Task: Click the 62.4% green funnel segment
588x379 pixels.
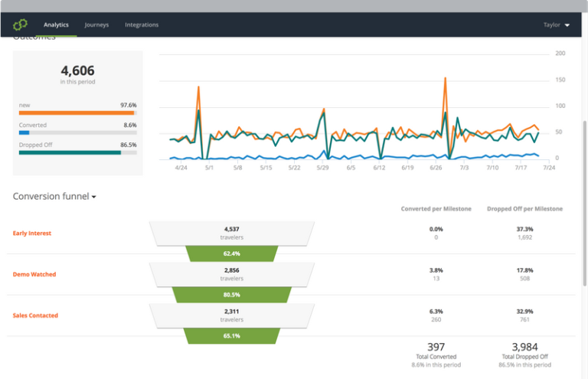Action: tap(231, 253)
